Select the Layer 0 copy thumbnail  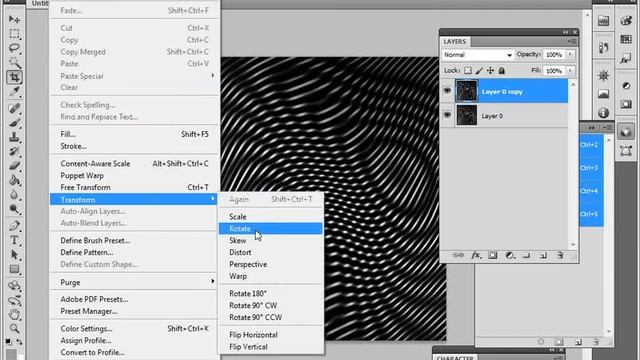click(467, 91)
